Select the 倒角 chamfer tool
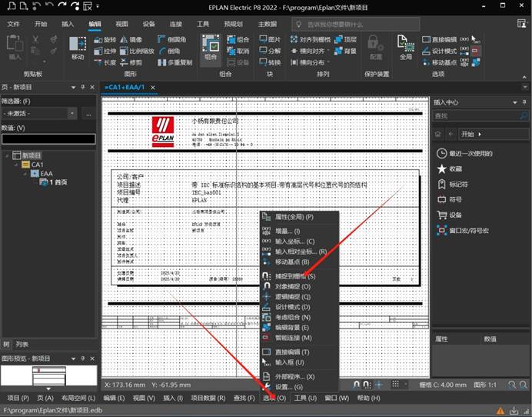Viewport: 532px width, 417px height. 169,52
